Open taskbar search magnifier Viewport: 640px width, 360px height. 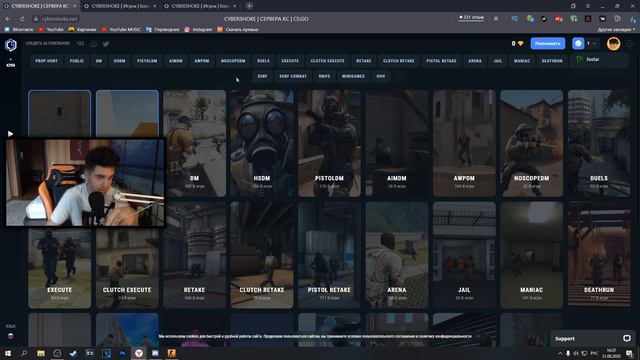(x=24, y=353)
